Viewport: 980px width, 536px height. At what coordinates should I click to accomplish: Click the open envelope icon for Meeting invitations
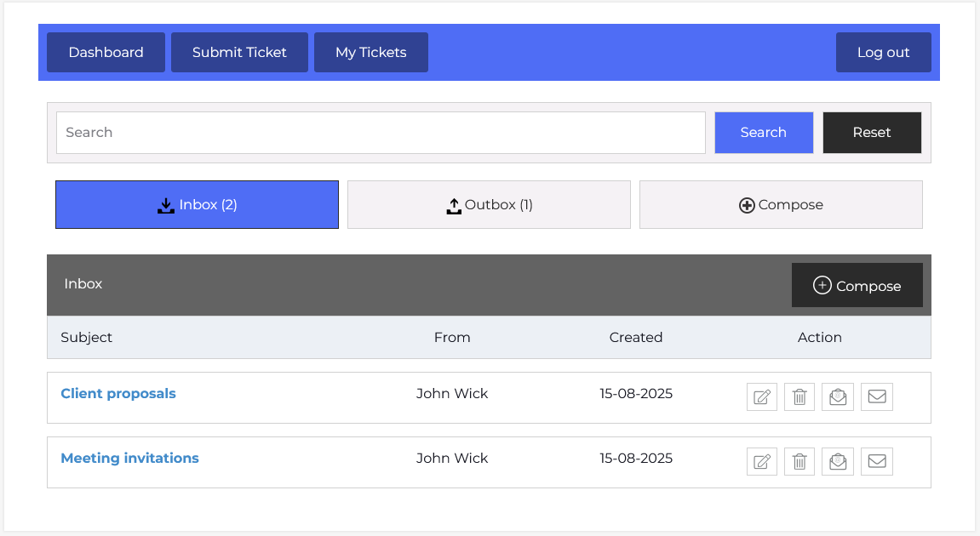(x=838, y=461)
